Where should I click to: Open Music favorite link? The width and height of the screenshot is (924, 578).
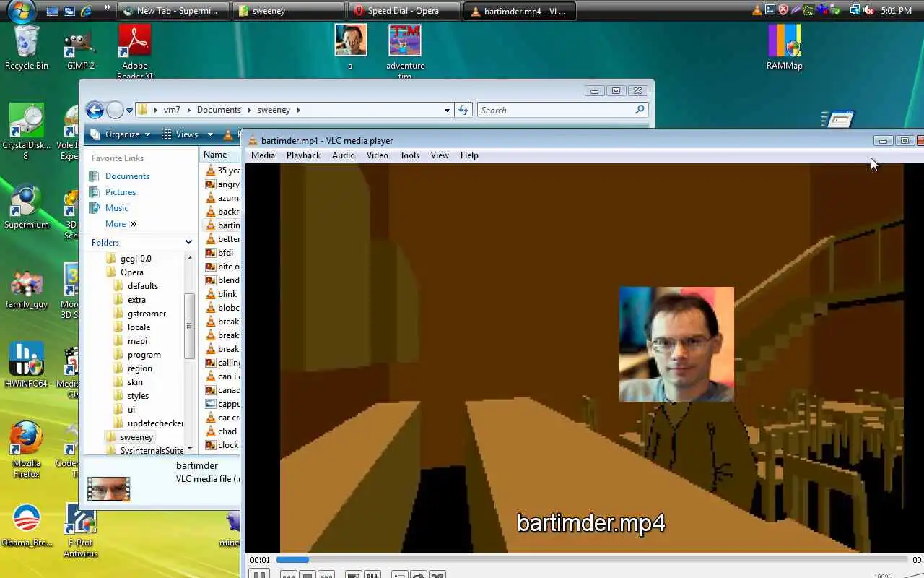pos(108,208)
